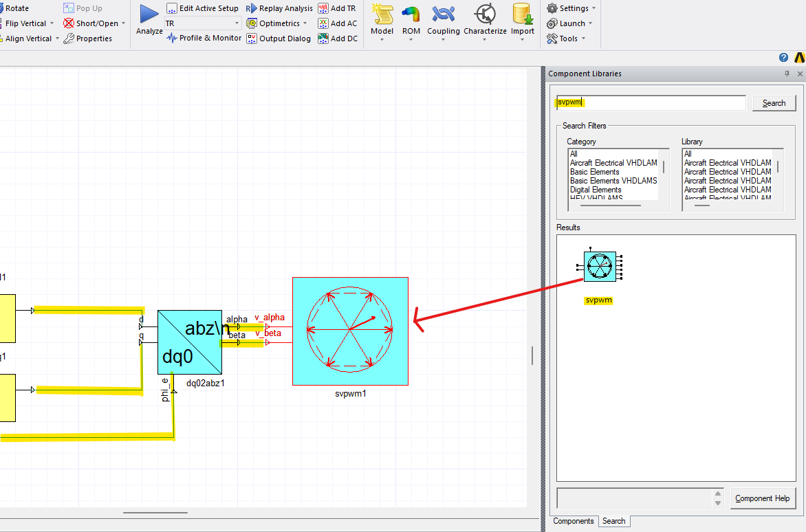
Task: Open the TR setup combo box
Action: (203, 23)
